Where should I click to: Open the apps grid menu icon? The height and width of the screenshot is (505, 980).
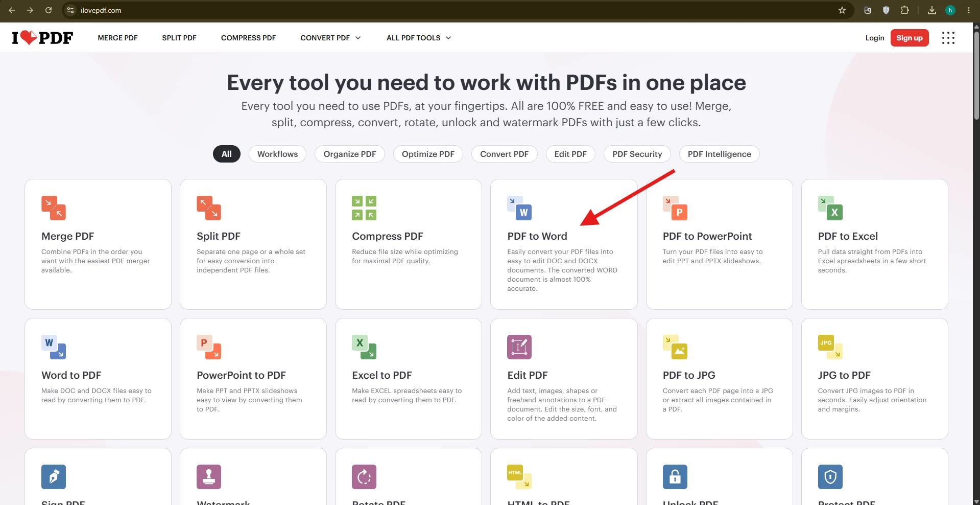[x=948, y=38]
